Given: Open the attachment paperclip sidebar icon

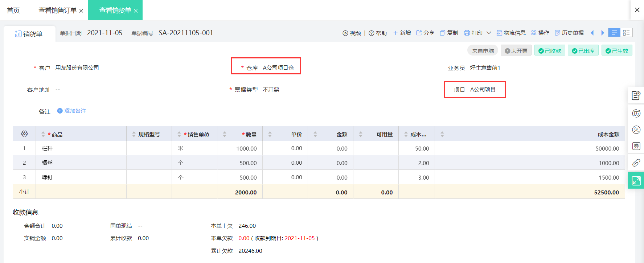Looking at the screenshot, I should point(636,163).
